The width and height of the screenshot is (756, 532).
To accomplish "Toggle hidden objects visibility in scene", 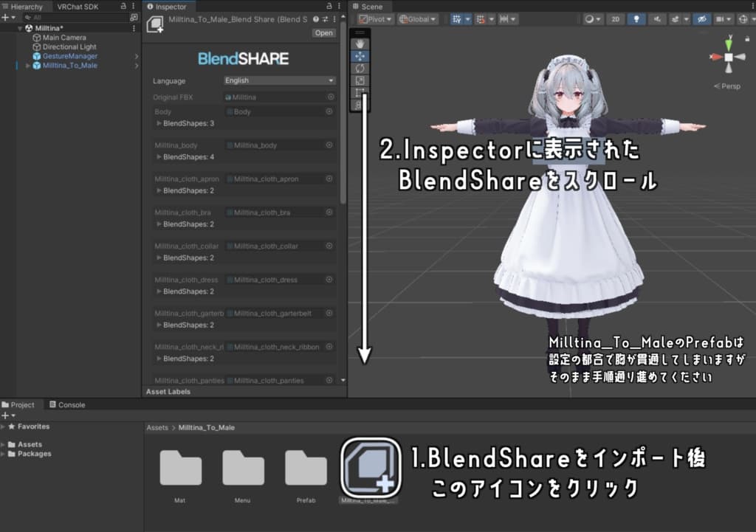I will click(701, 19).
